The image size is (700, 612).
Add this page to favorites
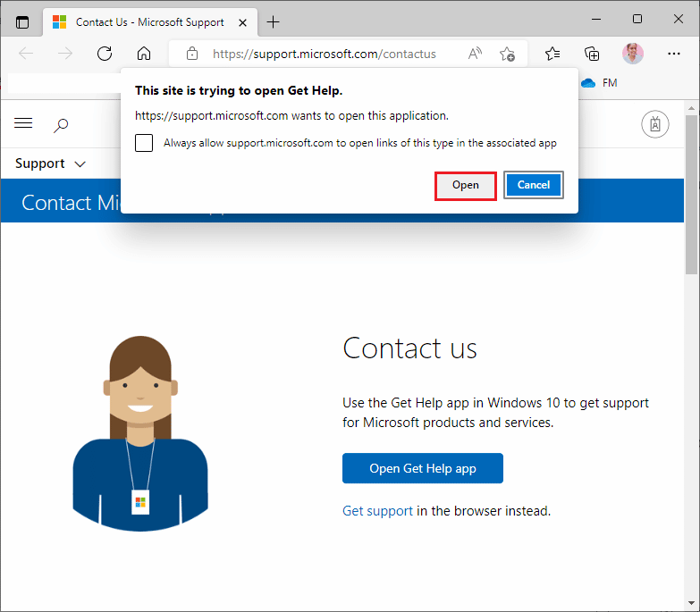[x=507, y=54]
